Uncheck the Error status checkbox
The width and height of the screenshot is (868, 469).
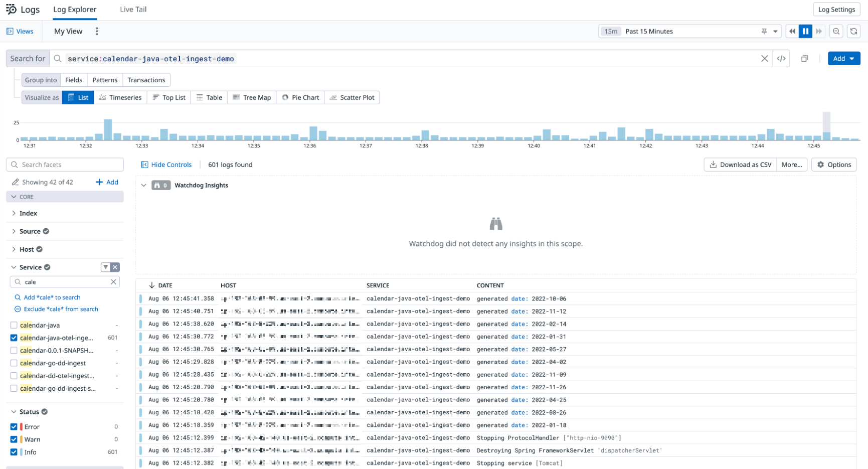14,427
